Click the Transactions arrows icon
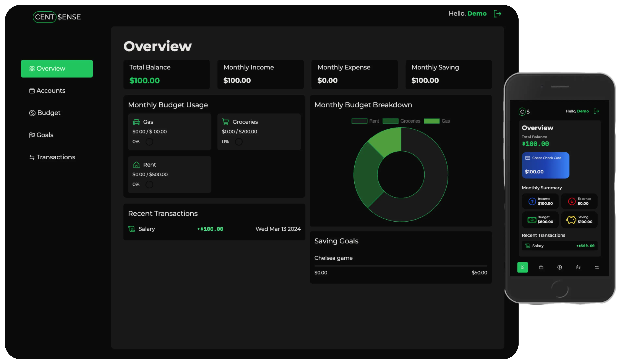Screen dimensions: 625x364 32,157
